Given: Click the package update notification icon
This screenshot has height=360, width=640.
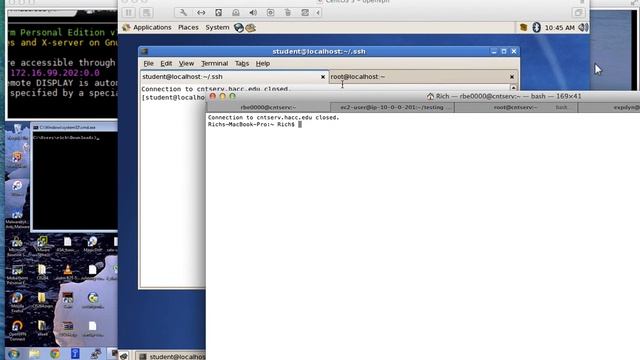Looking at the screenshot, I should point(523,27).
